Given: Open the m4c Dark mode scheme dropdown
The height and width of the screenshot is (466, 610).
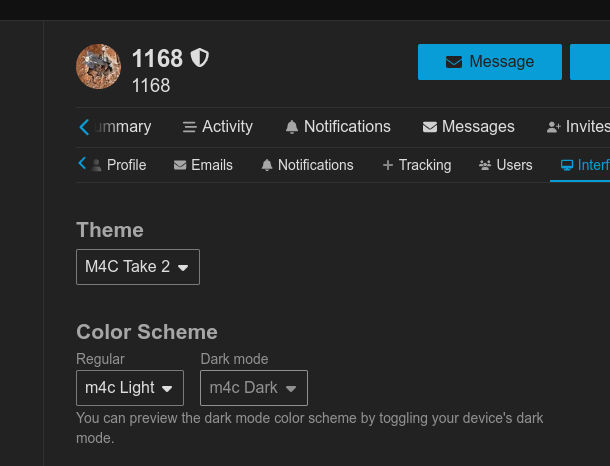Looking at the screenshot, I should [x=254, y=388].
